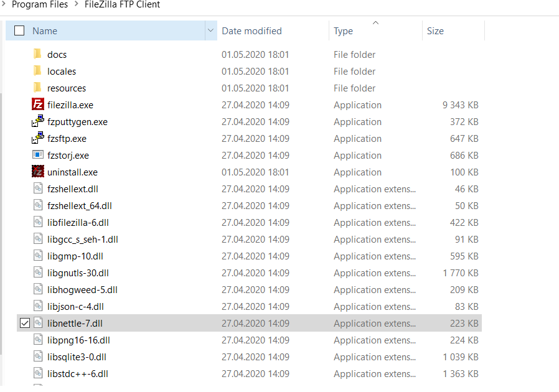559x392 pixels.
Task: Select the libgmp-10.dll file name
Action: (x=75, y=256)
